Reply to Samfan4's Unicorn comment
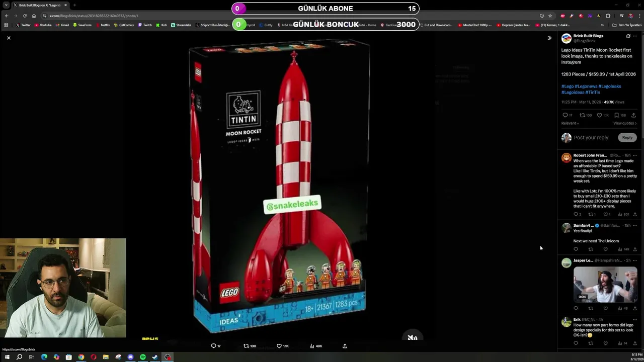 tap(576, 249)
